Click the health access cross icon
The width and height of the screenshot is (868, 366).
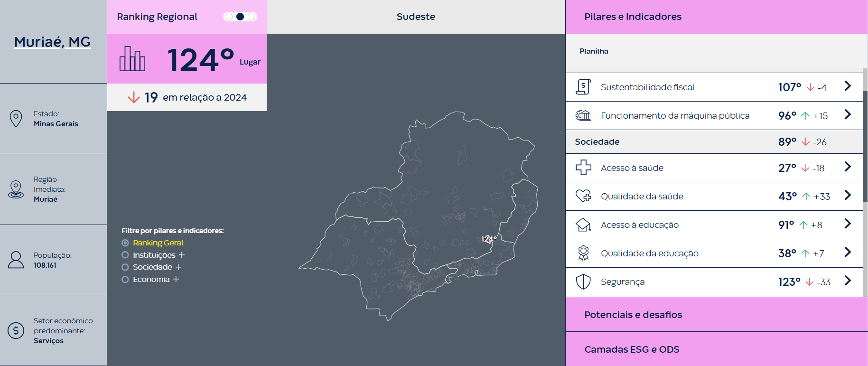point(583,168)
